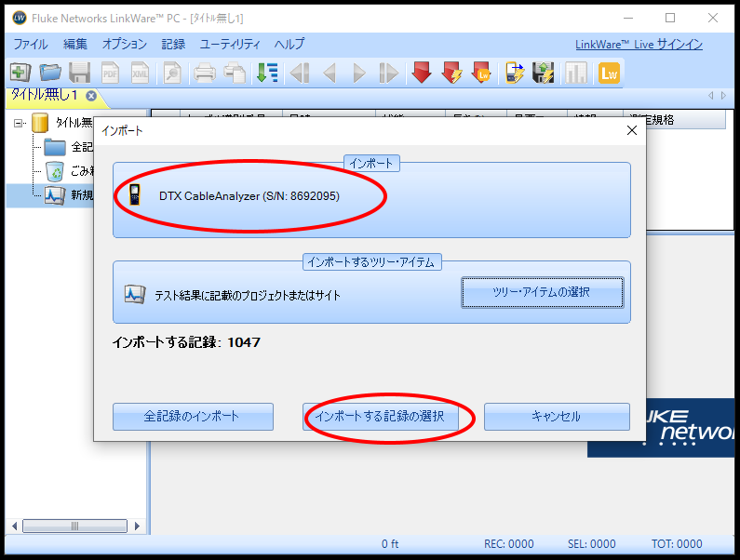Click the 全記録のインポート button

[193, 416]
